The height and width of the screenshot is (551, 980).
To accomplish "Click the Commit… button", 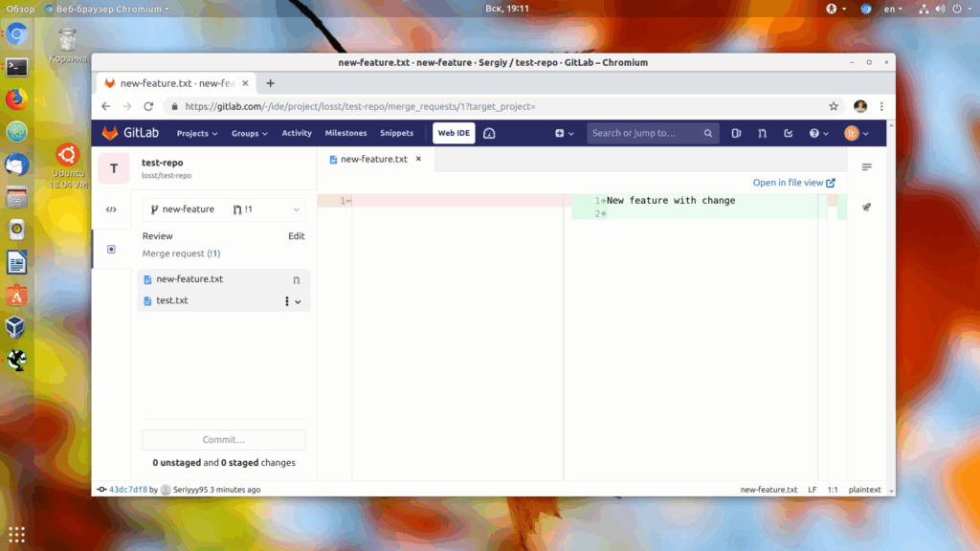I will pyautogui.click(x=224, y=440).
